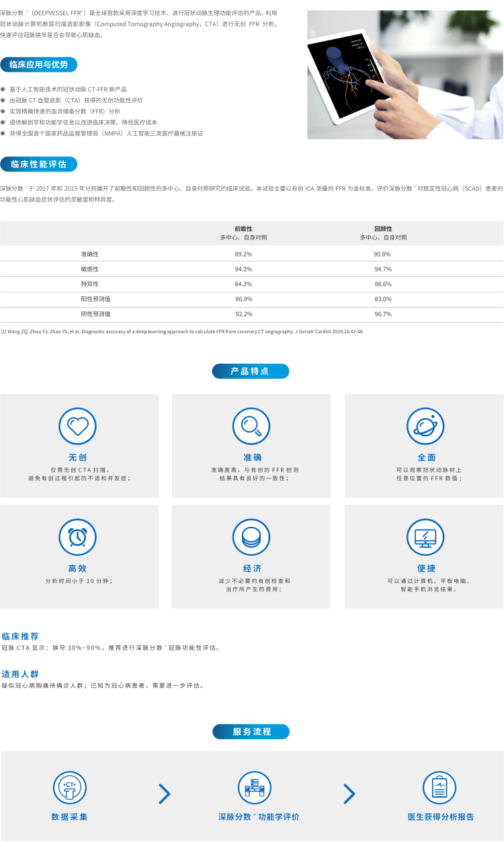Click the clipboard report icon above 医生获得分析报告
This screenshot has width=504, height=842.
[439, 788]
